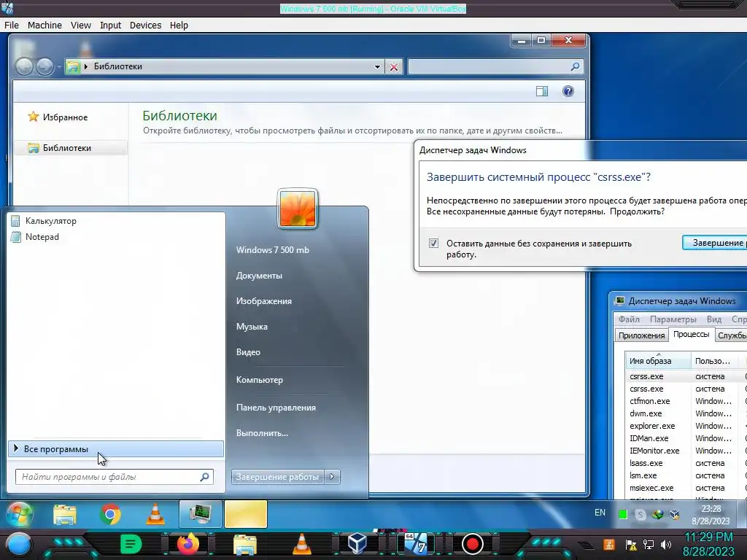Expand Все программы in Start menu

tap(116, 449)
